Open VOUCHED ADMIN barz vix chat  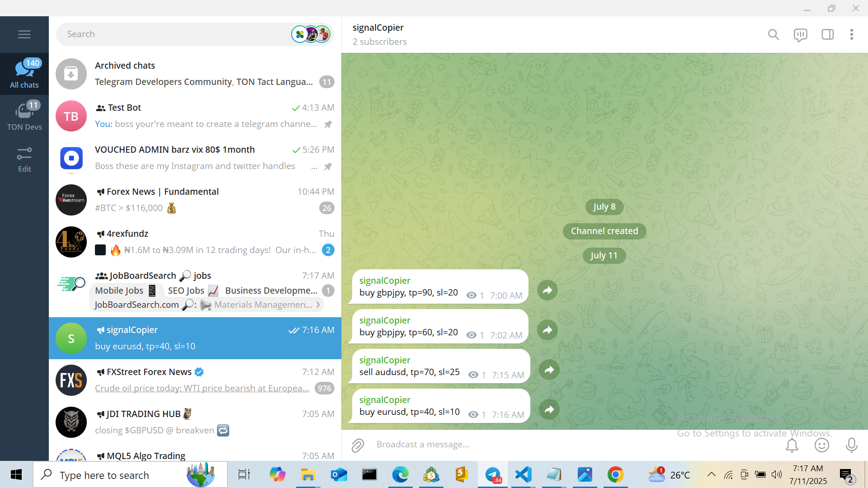(195, 158)
